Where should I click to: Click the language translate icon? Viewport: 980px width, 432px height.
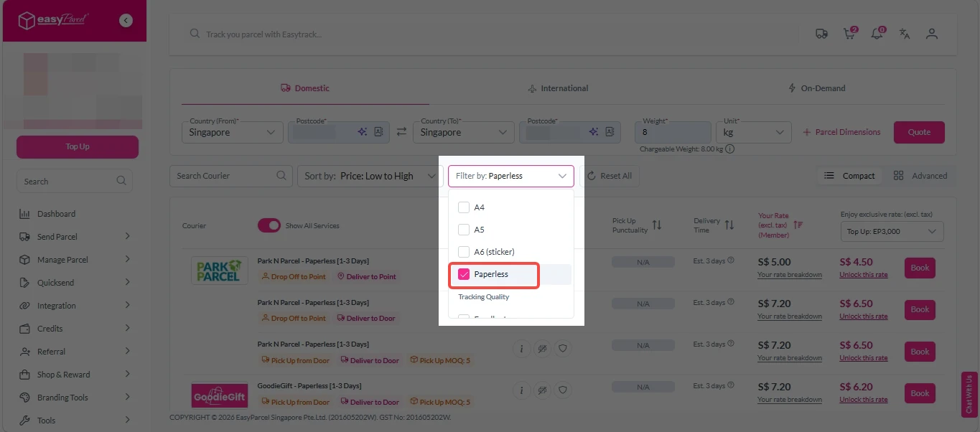[x=905, y=34]
